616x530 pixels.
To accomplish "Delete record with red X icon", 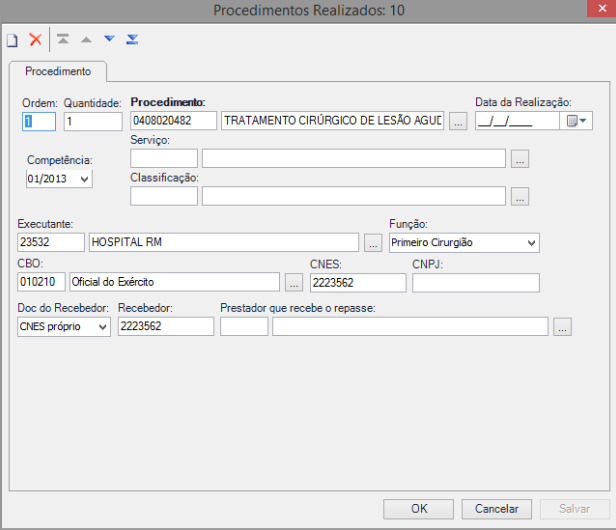I will [x=35, y=40].
